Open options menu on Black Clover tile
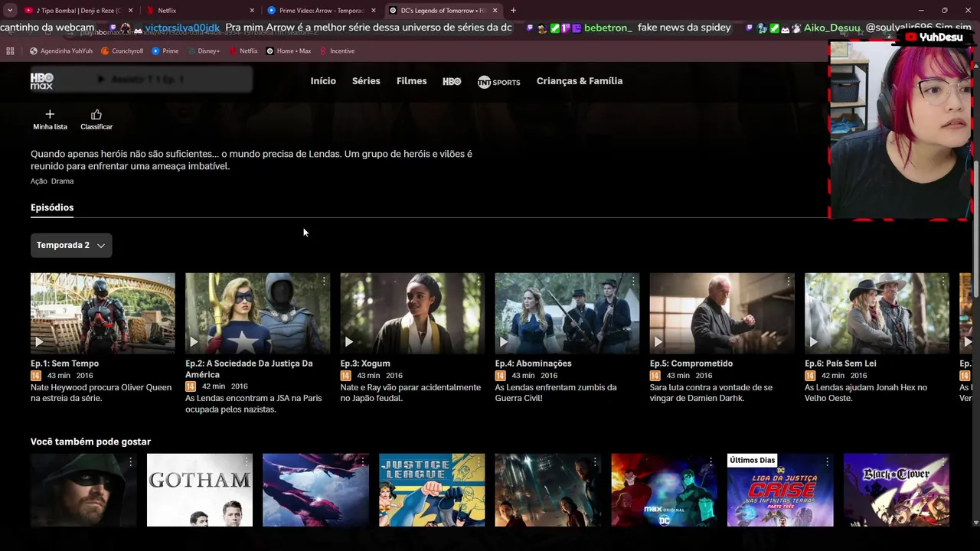This screenshot has width=980, height=551. [943, 462]
